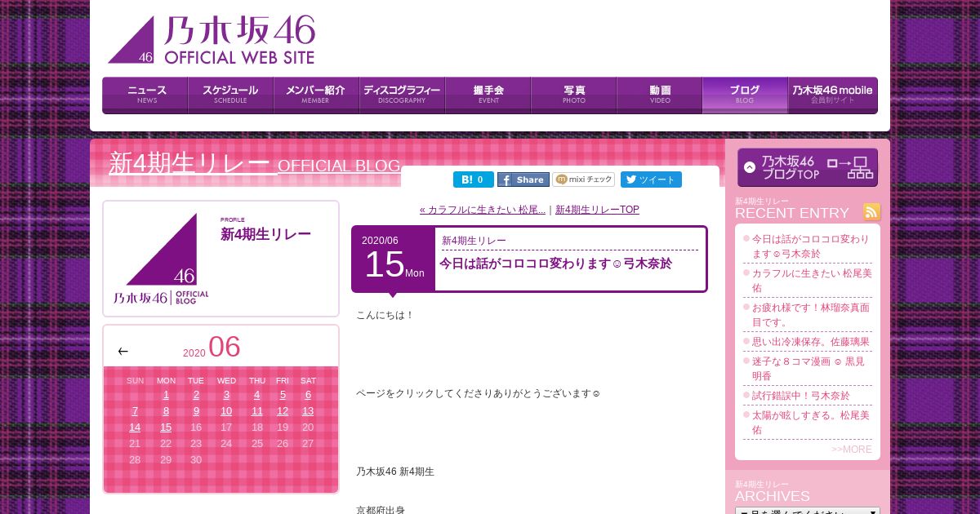Select calendar date 4

[x=257, y=395]
